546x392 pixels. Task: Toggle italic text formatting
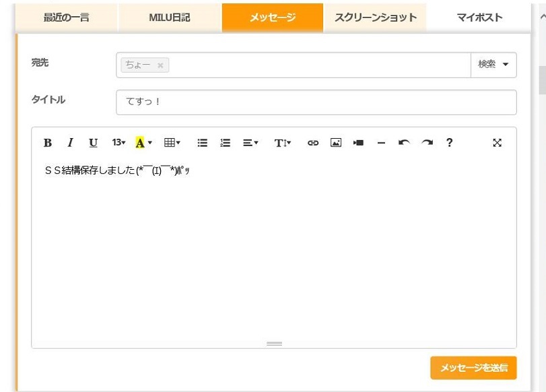click(70, 143)
